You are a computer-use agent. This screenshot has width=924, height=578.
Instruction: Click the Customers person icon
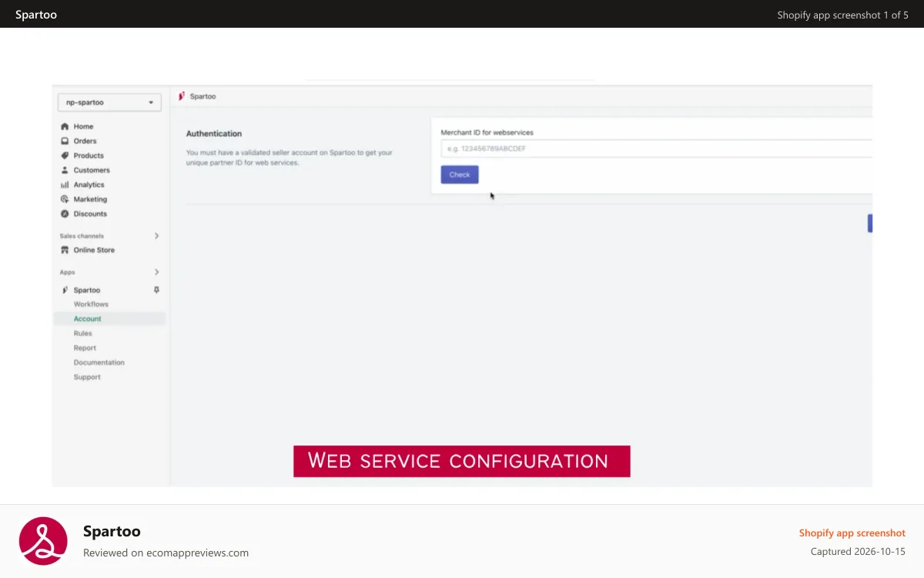[x=65, y=170]
